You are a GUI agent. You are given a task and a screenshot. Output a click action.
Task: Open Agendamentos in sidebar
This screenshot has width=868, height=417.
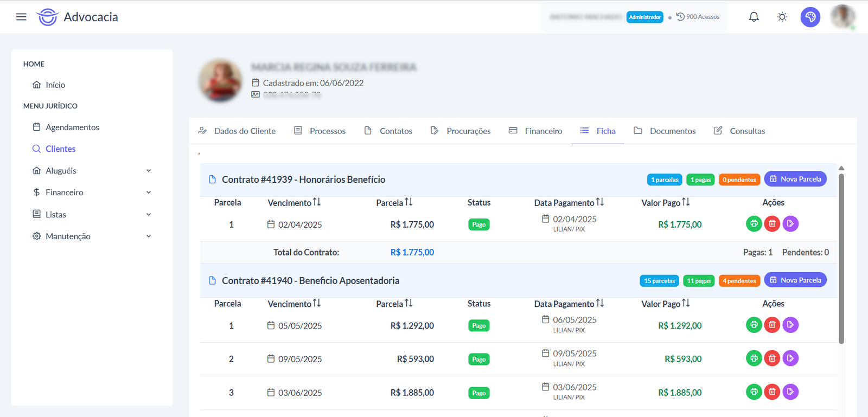[x=66, y=127]
